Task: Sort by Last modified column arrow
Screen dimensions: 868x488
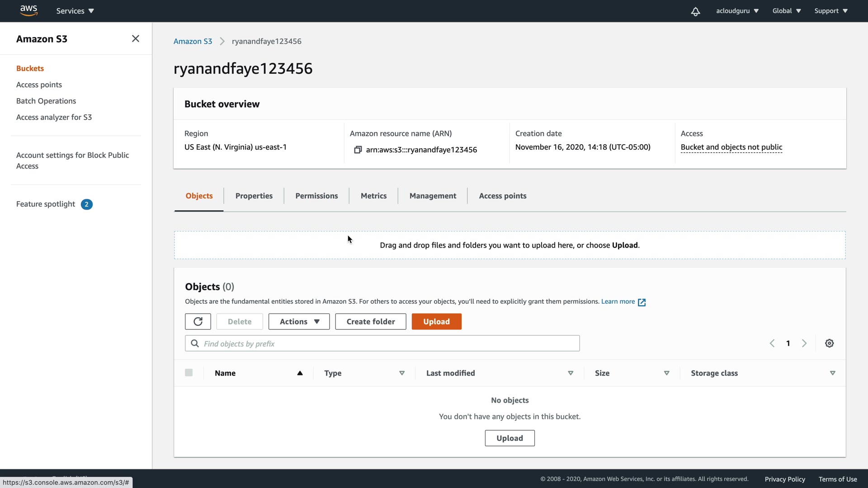Action: tap(571, 373)
